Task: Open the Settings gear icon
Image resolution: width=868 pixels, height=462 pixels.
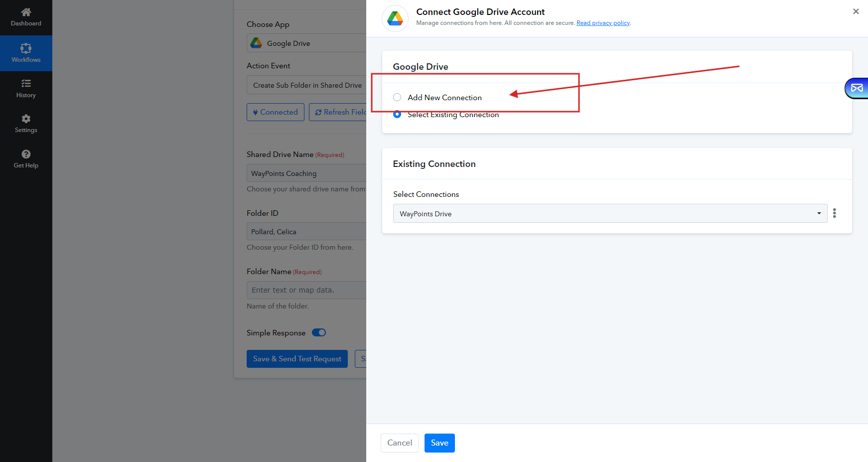Action: click(26, 119)
